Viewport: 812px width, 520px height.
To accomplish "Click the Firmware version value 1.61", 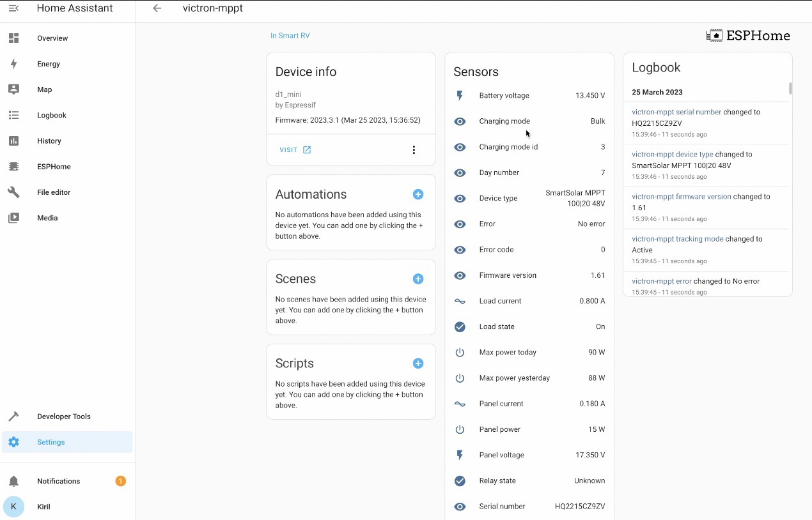I will (x=598, y=275).
